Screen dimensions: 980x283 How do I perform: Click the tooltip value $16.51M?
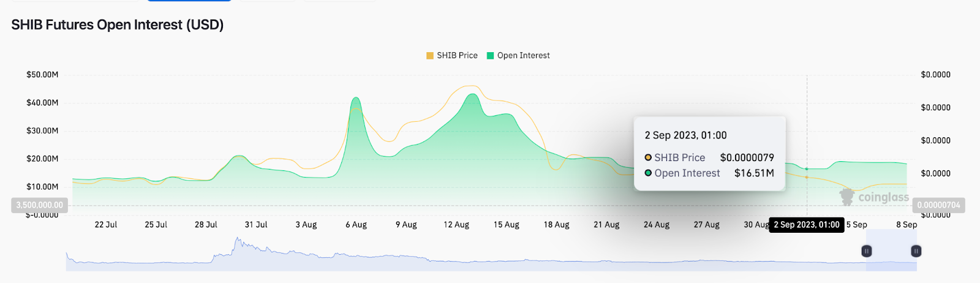click(754, 173)
